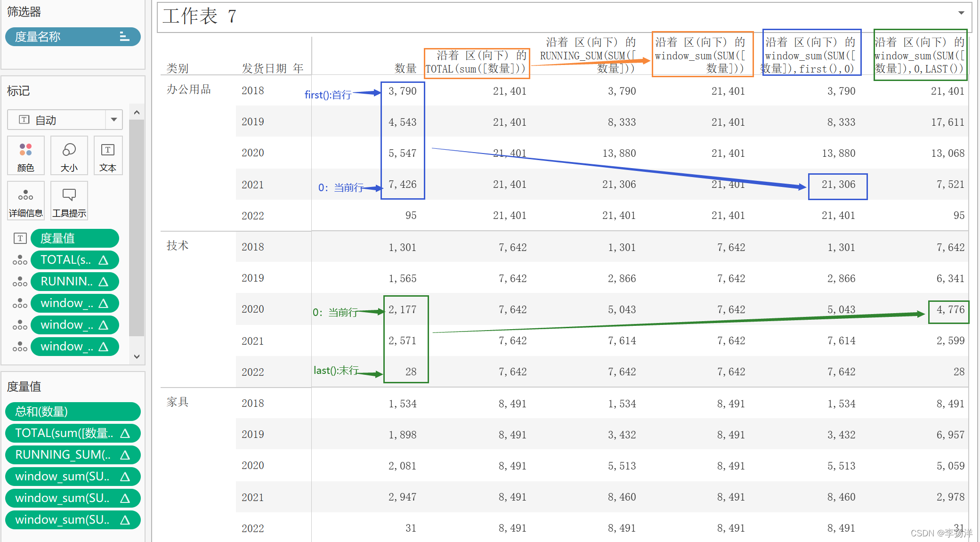The height and width of the screenshot is (542, 980).
Task: Click the 发货日期 年 column header
Action: 272,68
